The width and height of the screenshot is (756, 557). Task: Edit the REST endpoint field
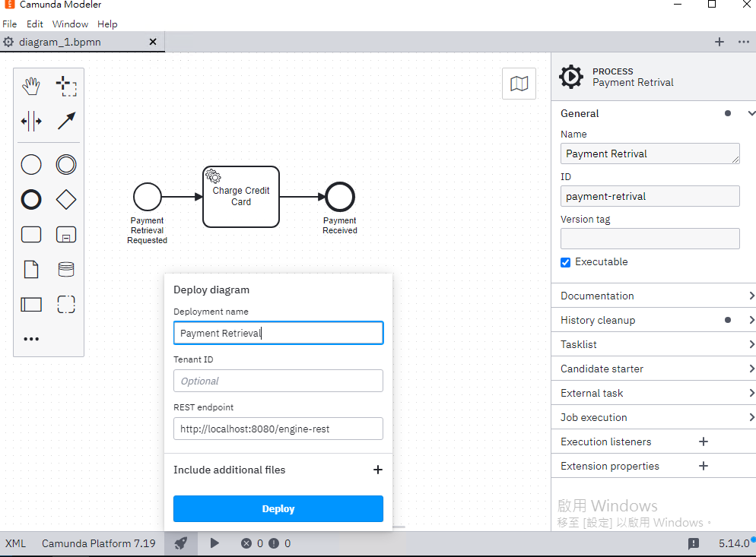[278, 429]
